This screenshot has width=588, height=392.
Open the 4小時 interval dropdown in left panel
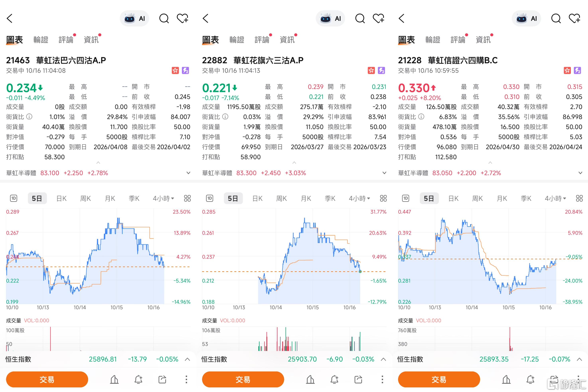163,198
